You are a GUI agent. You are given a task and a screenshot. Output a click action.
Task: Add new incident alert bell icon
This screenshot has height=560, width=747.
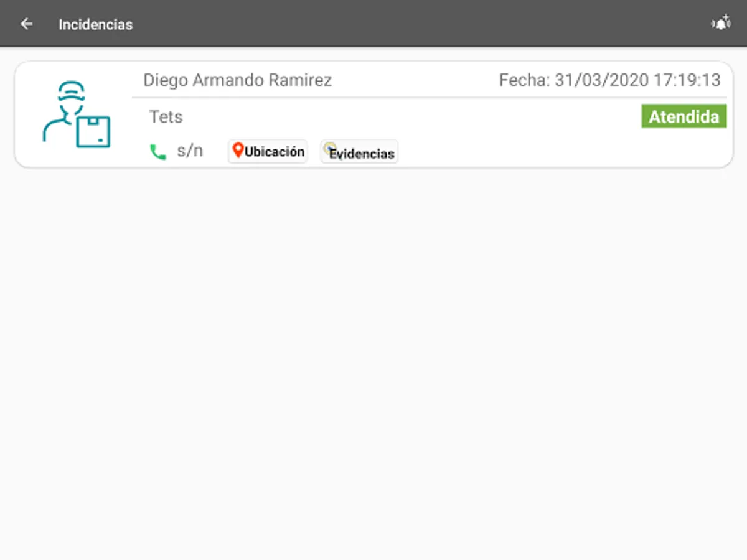721,24
